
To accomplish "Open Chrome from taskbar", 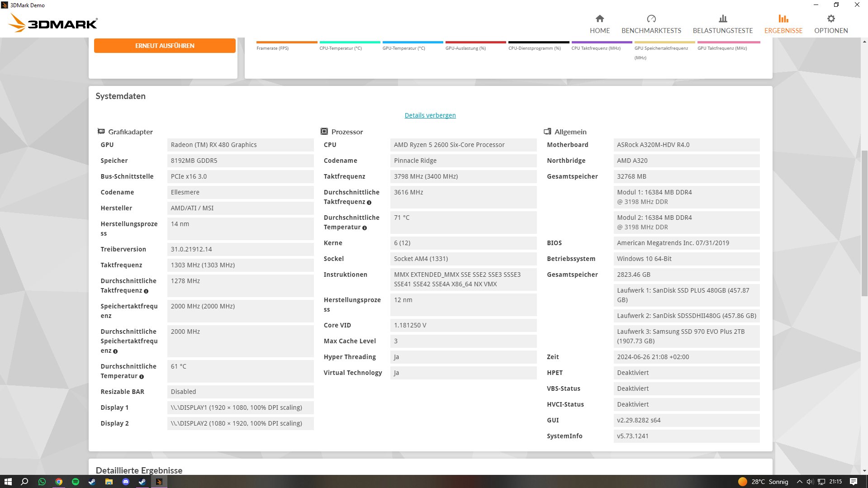I will (58, 482).
